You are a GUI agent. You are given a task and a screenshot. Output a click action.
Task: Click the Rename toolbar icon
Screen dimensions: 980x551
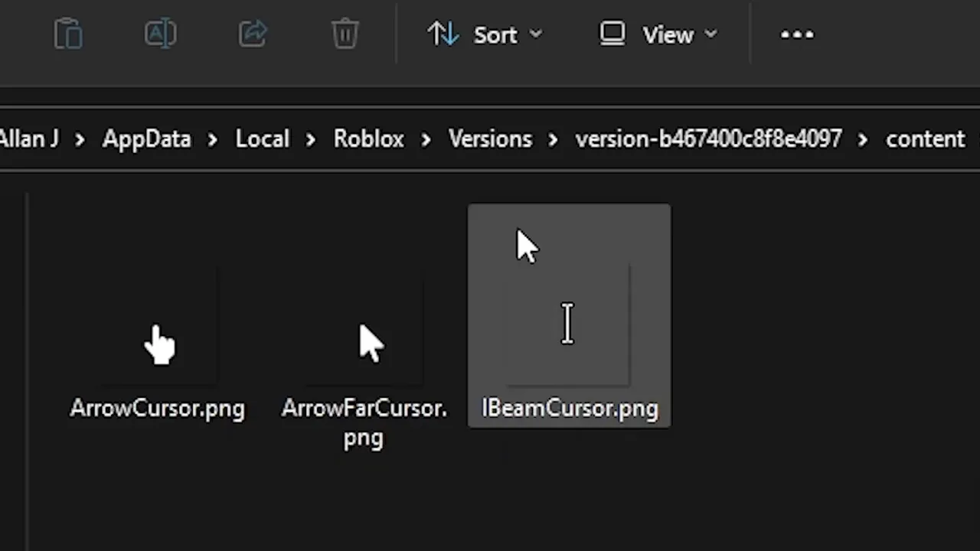click(x=161, y=34)
